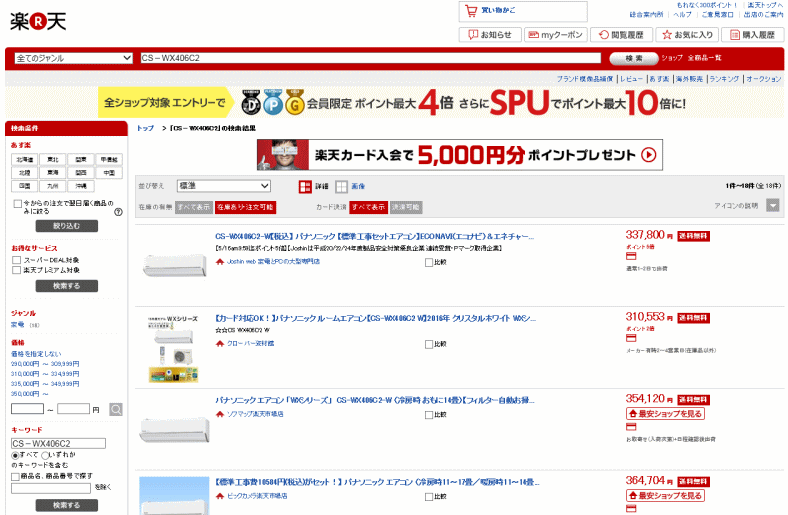Viewport: 788px width, 515px height.
Task: Check 比較 for the 310,553円 item
Action: 429,344
